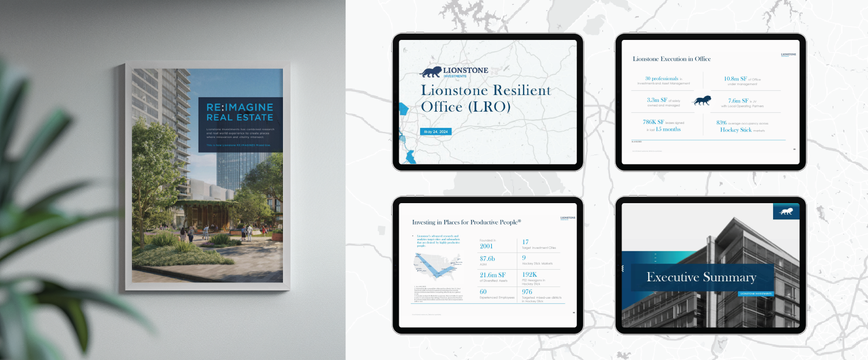Click the 'Hockey Stick' markets text on the Execution slide
The height and width of the screenshot is (360, 868).
click(x=736, y=130)
